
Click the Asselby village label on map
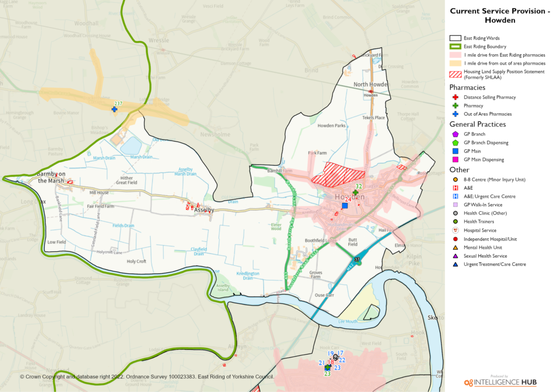coord(204,210)
